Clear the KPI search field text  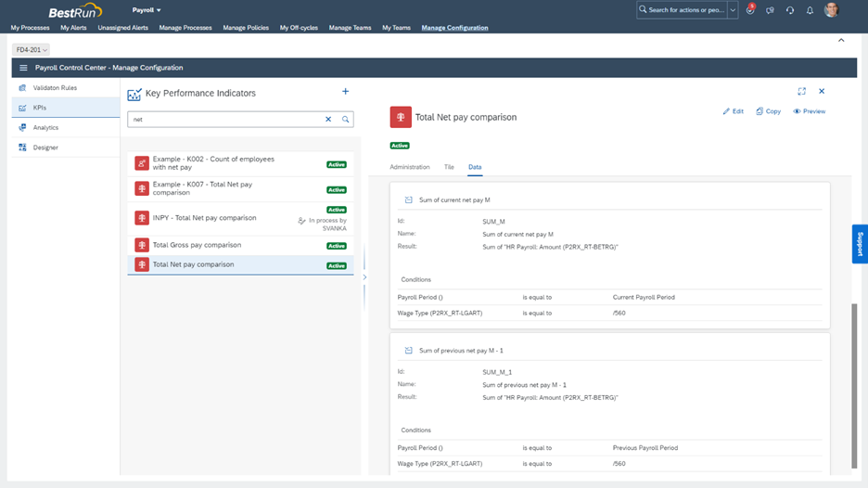pyautogui.click(x=328, y=120)
